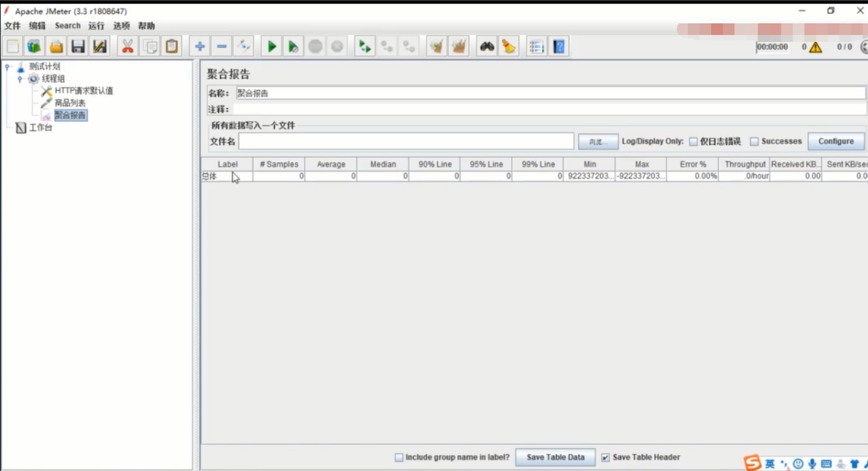
Task: Click the Average column header
Action: [x=331, y=164]
